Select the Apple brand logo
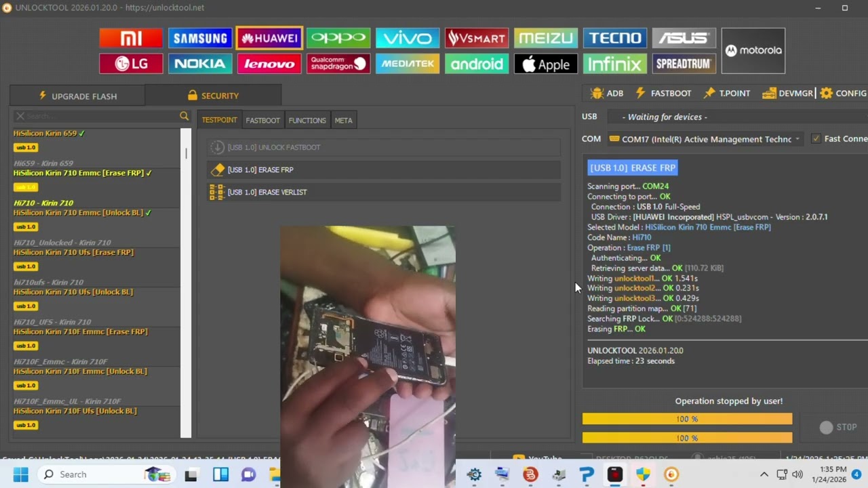Image resolution: width=868 pixels, height=488 pixels. pyautogui.click(x=546, y=64)
